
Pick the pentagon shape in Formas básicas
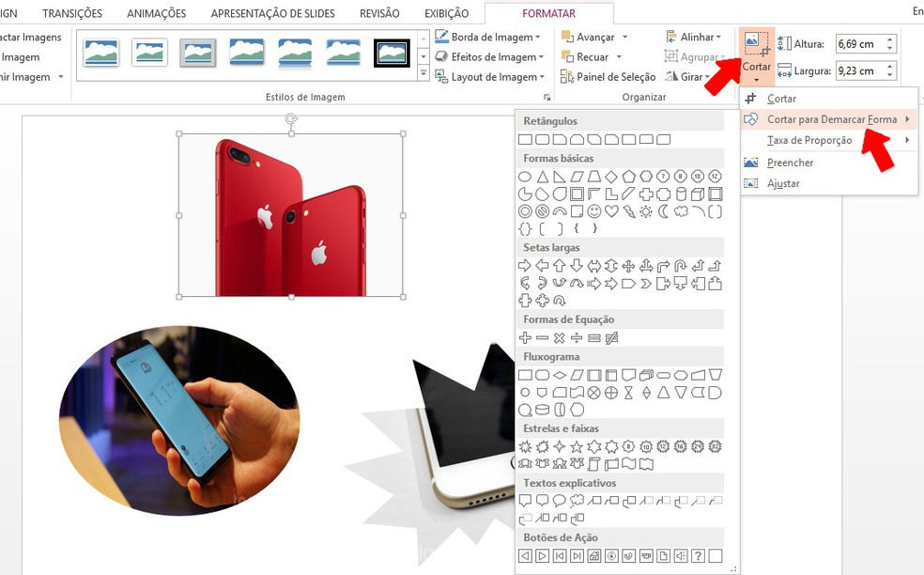[629, 177]
